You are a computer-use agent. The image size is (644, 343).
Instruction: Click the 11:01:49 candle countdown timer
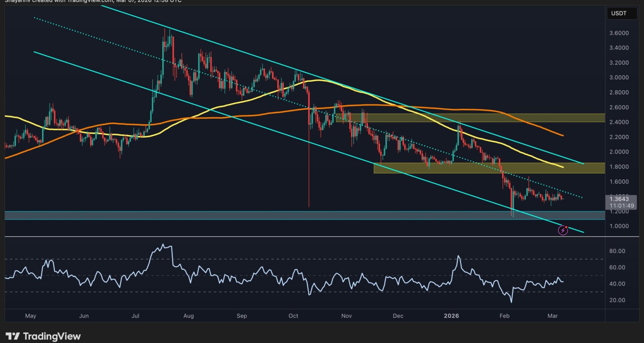point(622,206)
